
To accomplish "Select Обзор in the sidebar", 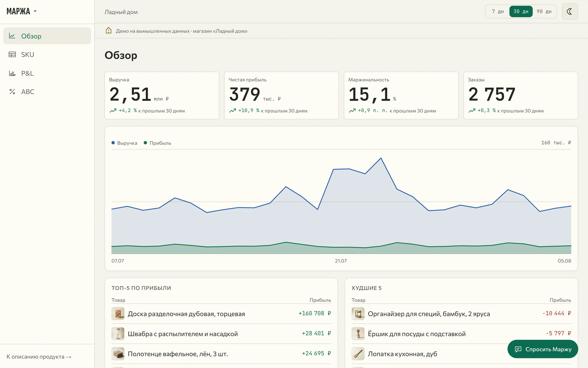I will click(47, 36).
